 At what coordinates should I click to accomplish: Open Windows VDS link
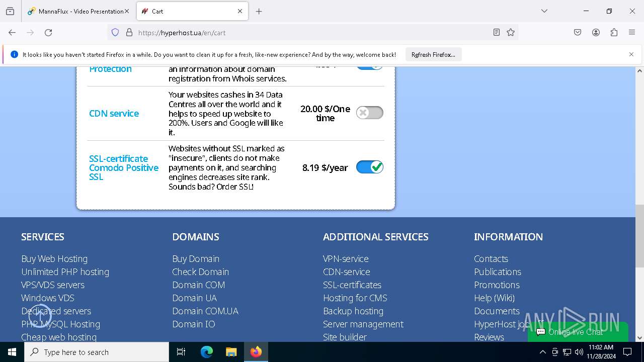coord(48,298)
